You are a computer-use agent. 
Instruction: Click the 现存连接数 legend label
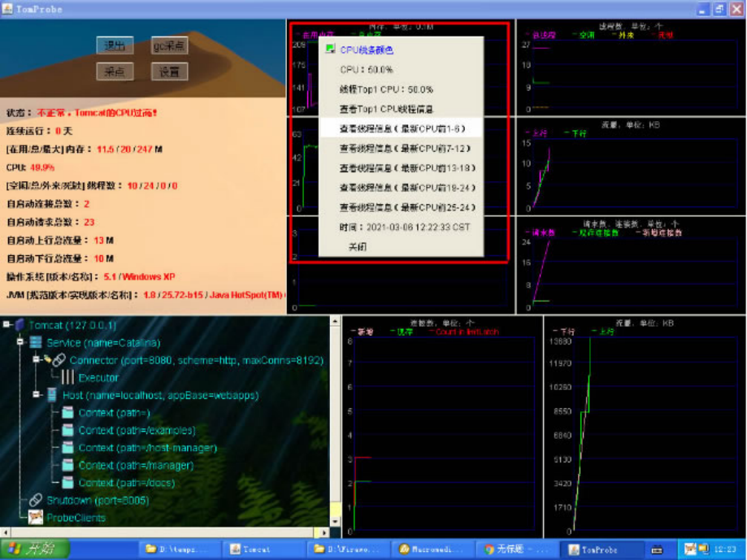pyautogui.click(x=599, y=232)
